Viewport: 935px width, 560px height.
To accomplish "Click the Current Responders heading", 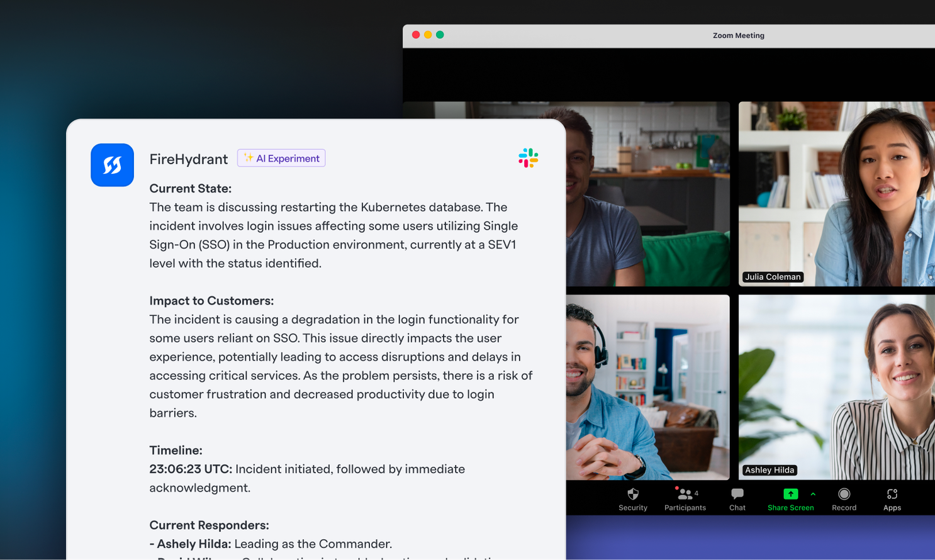I will [x=209, y=525].
